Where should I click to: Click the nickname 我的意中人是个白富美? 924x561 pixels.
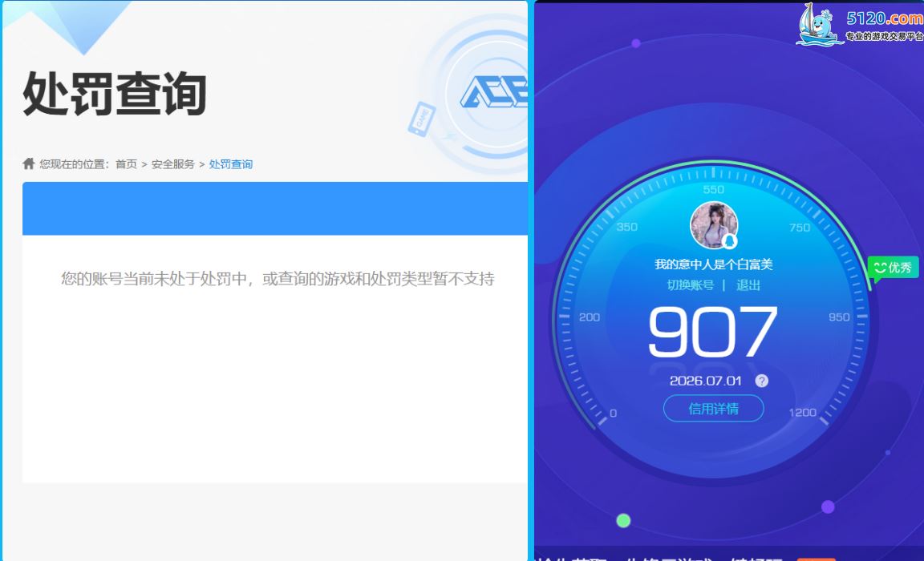click(713, 264)
